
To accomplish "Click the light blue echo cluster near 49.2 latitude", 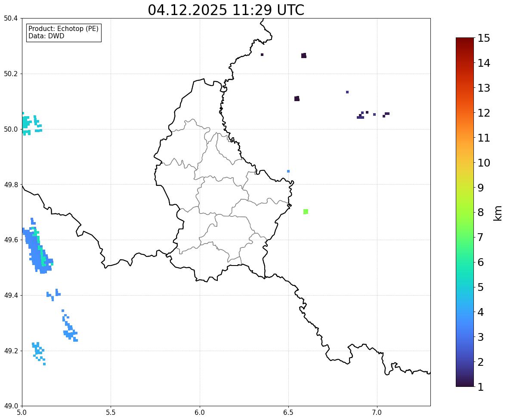I will (x=39, y=353).
